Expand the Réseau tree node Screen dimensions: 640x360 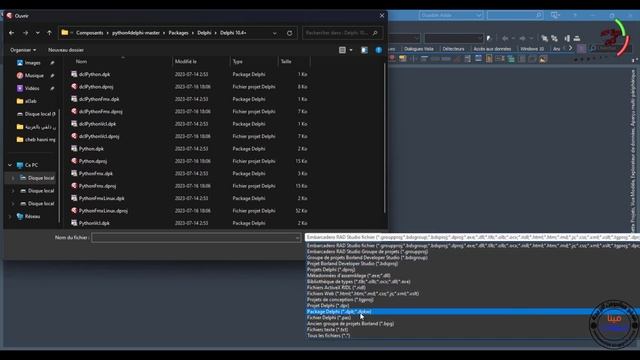10,216
